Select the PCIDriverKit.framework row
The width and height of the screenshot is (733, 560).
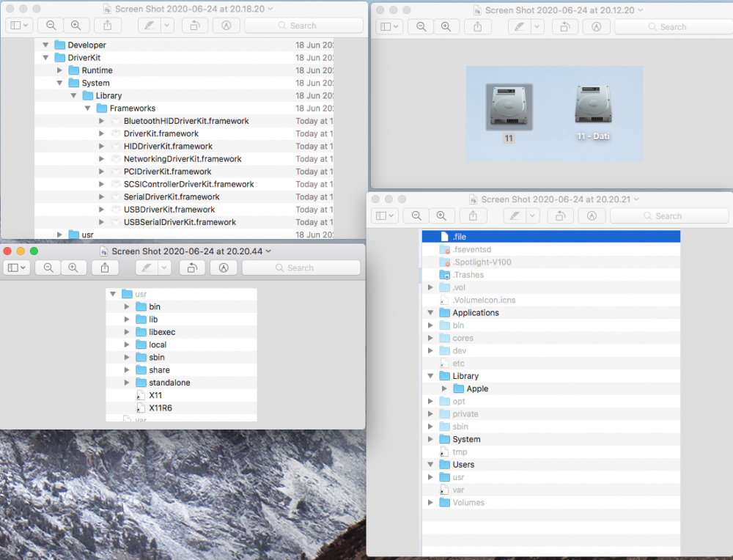point(184,172)
